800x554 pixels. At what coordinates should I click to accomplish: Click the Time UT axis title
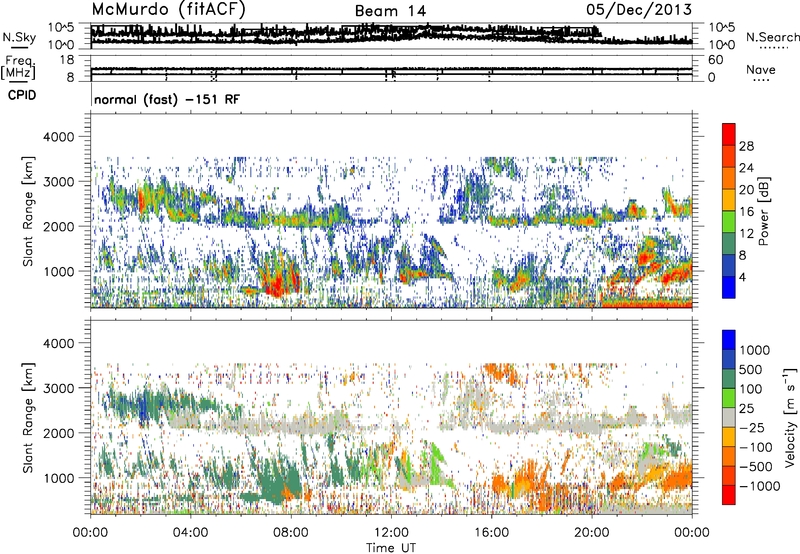tap(391, 548)
